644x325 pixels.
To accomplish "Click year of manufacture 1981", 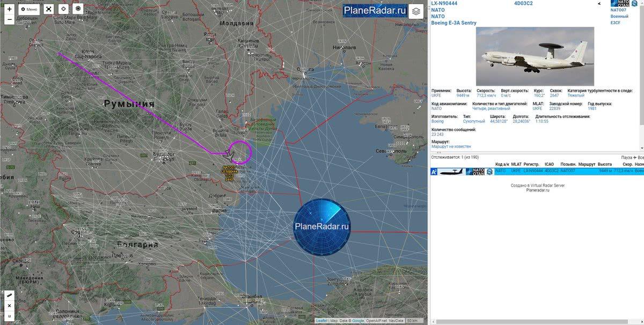I will point(592,108).
